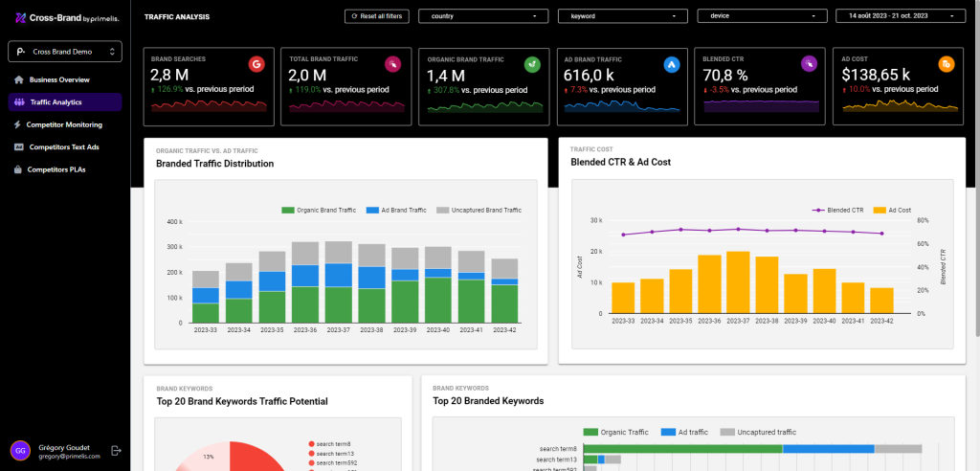Click the purple icon on Blended CTR card
The width and height of the screenshot is (980, 471).
pyautogui.click(x=809, y=64)
